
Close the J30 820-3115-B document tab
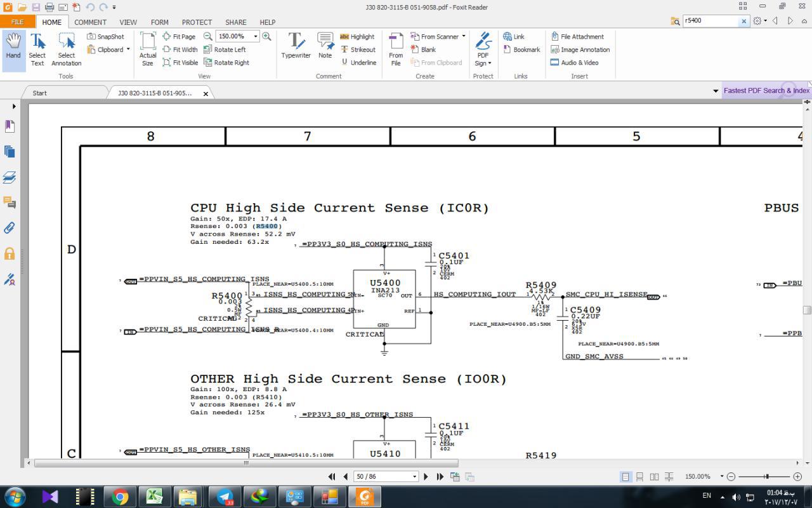click(206, 93)
